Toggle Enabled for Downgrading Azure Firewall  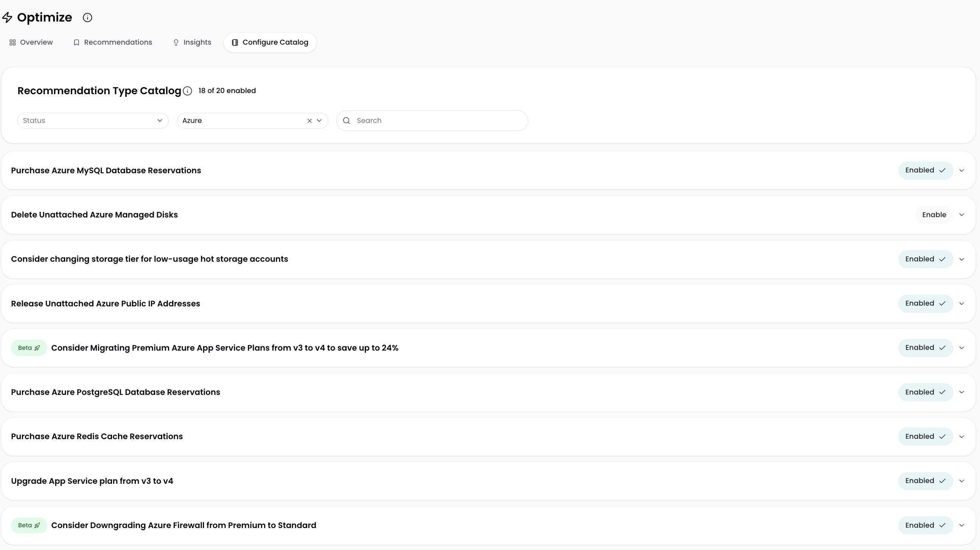(926, 525)
